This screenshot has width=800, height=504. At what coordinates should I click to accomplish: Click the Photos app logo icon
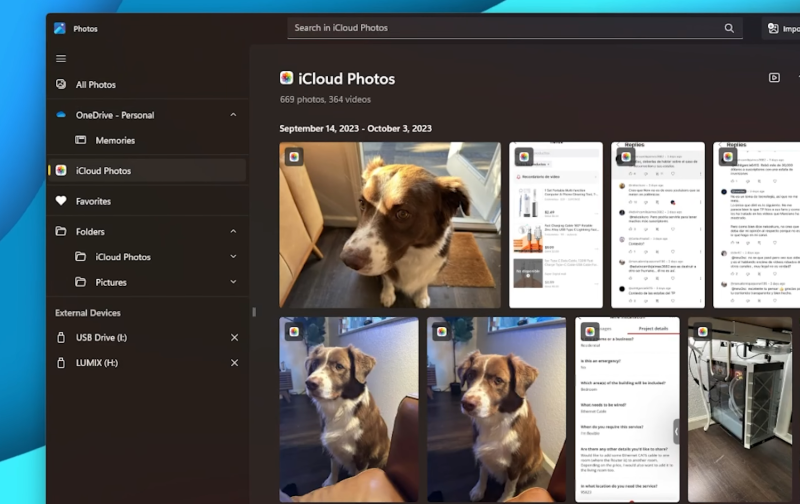60,29
